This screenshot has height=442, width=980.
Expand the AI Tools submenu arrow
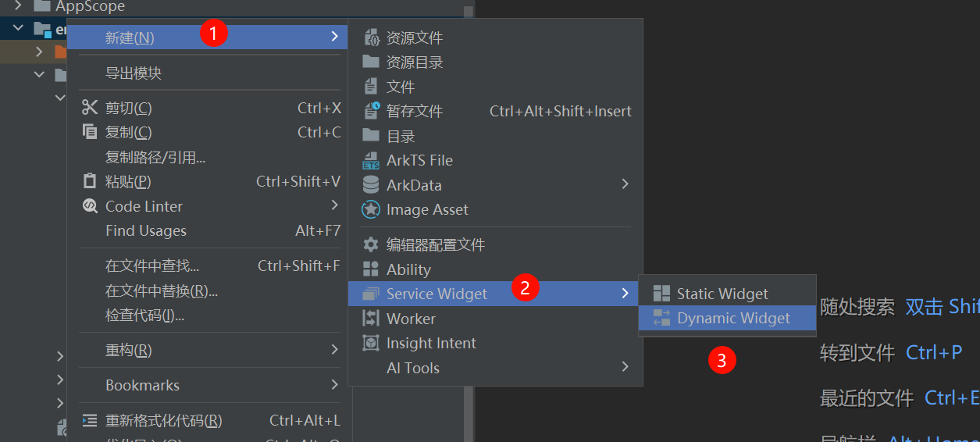(625, 366)
